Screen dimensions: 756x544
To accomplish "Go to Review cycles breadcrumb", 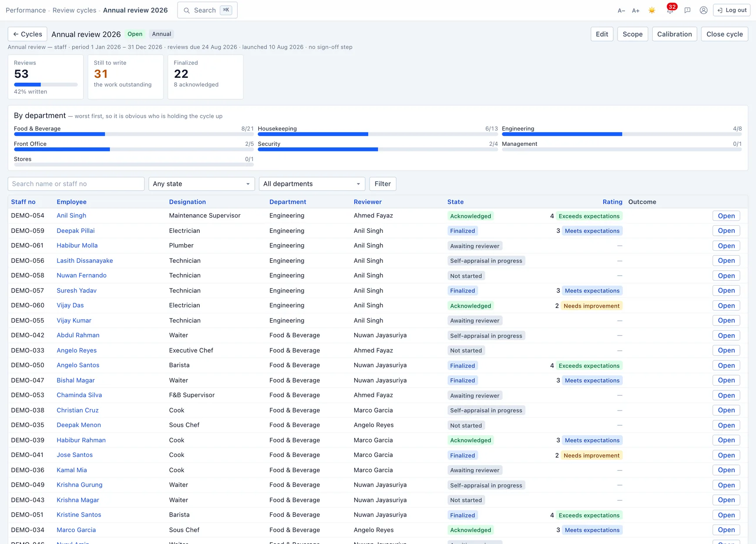I will (x=74, y=10).
